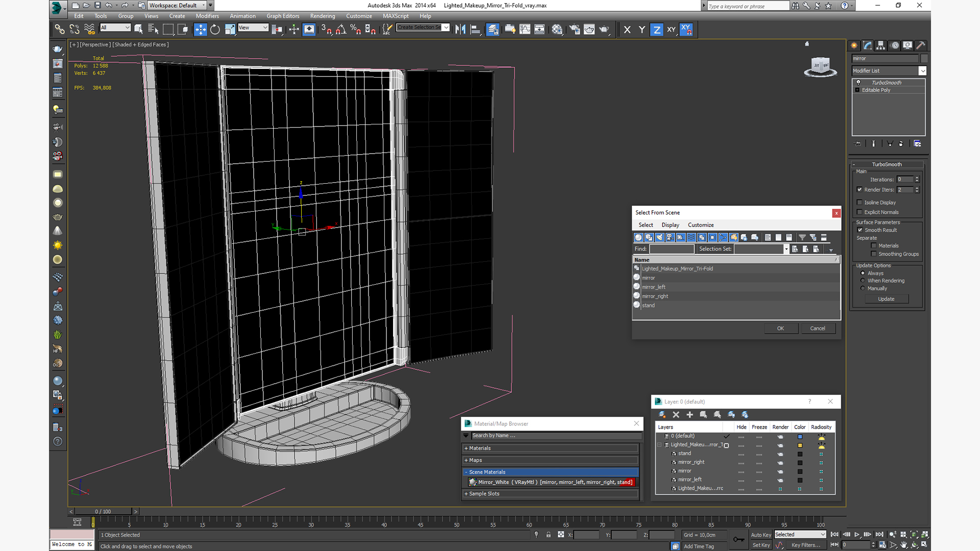This screenshot has width=980, height=551.
Task: Collapse the Lighted_Makeup layer tree node
Action: tap(659, 445)
